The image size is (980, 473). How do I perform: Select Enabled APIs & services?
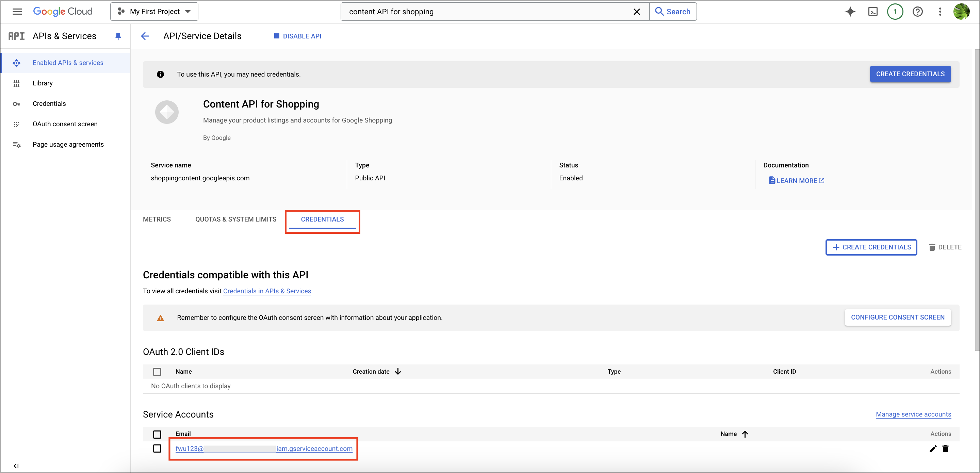[66, 63]
